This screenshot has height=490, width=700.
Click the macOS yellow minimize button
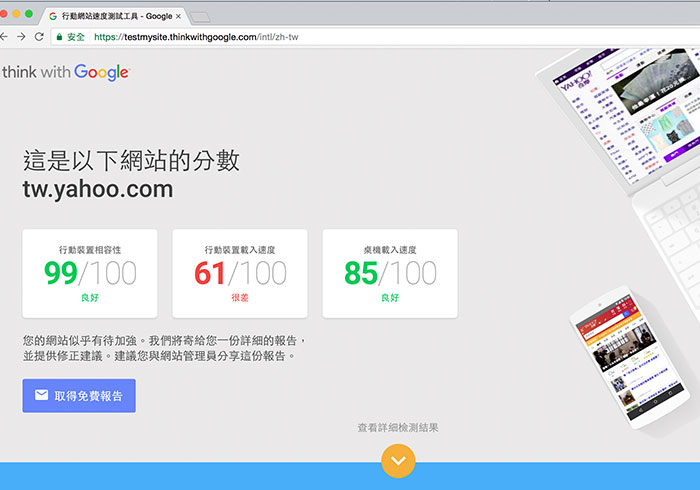coord(16,14)
